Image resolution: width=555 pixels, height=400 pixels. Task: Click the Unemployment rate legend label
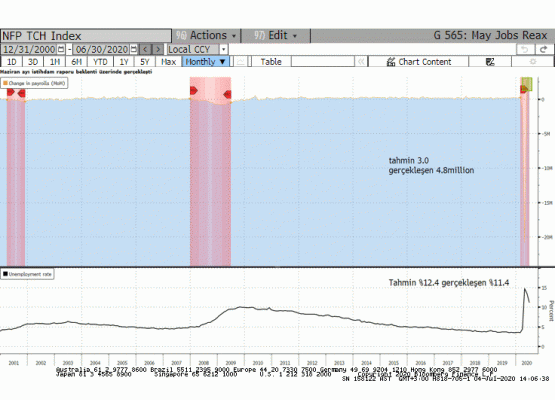30,274
